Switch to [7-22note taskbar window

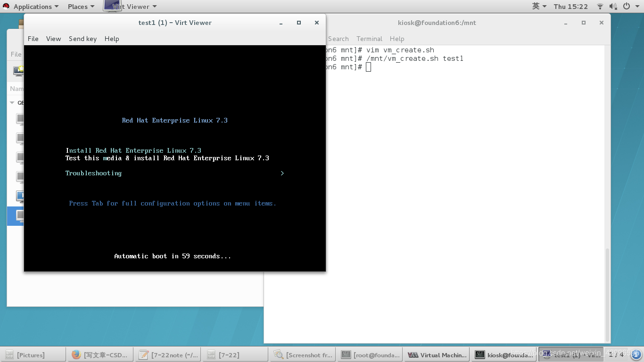point(168,355)
